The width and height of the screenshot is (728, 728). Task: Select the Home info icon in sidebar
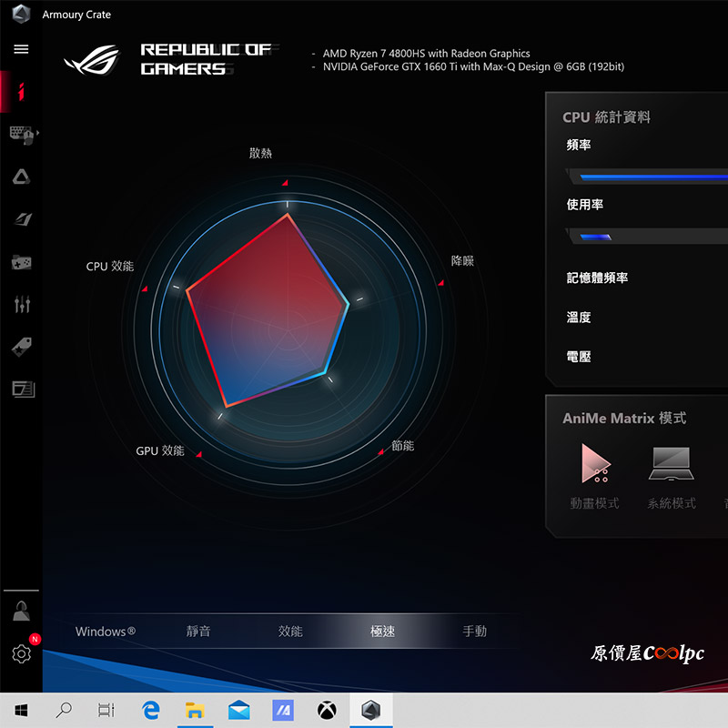pos(21,92)
